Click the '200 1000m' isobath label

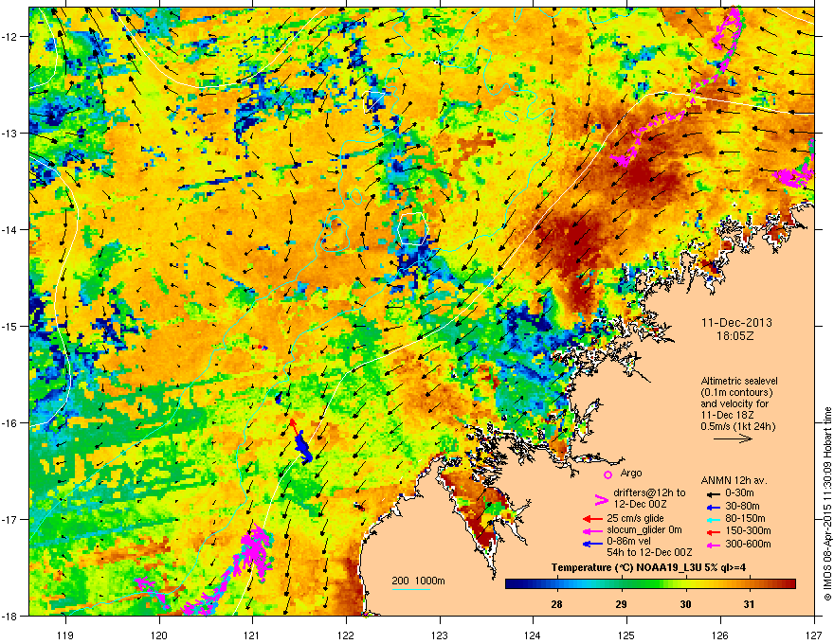point(418,581)
